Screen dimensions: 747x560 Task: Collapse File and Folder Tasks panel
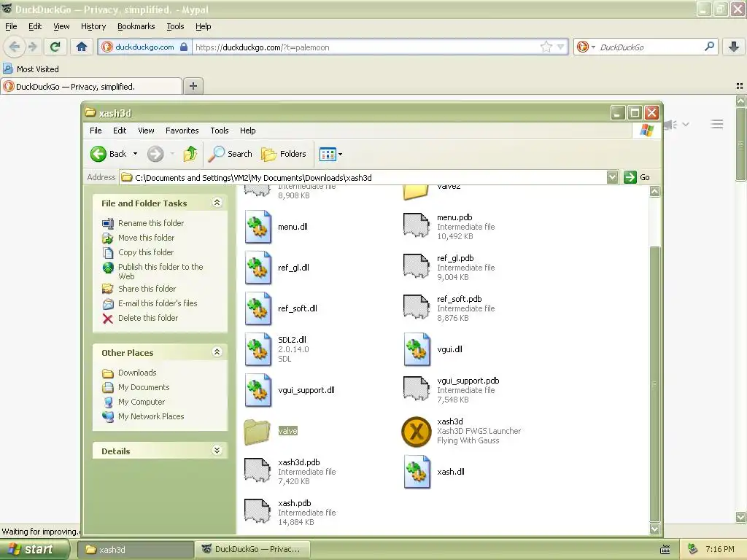tap(217, 203)
